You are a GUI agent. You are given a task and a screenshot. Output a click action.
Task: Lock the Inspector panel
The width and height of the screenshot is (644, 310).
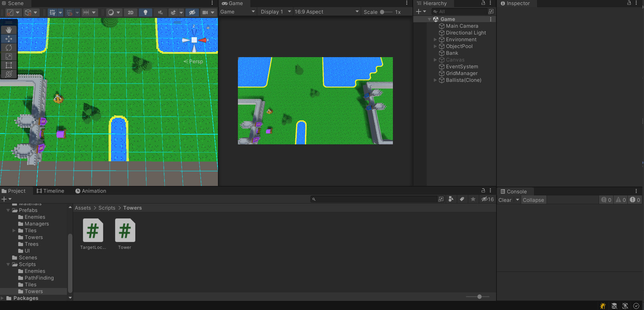pos(629,3)
